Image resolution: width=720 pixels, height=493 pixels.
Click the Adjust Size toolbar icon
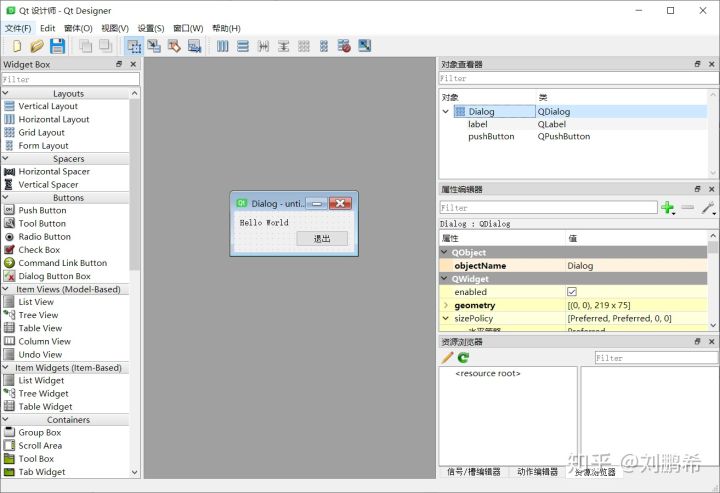365,46
